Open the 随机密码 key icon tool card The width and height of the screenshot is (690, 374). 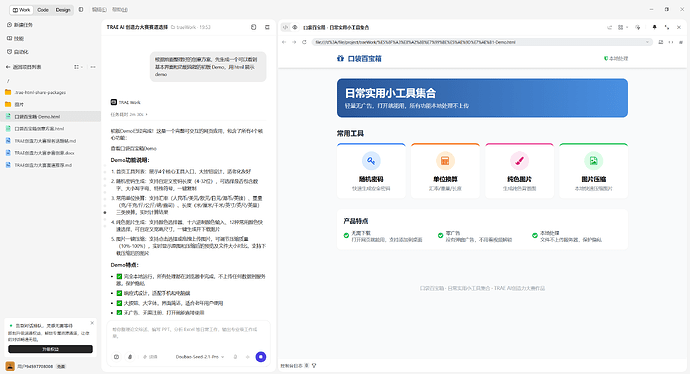point(371,171)
